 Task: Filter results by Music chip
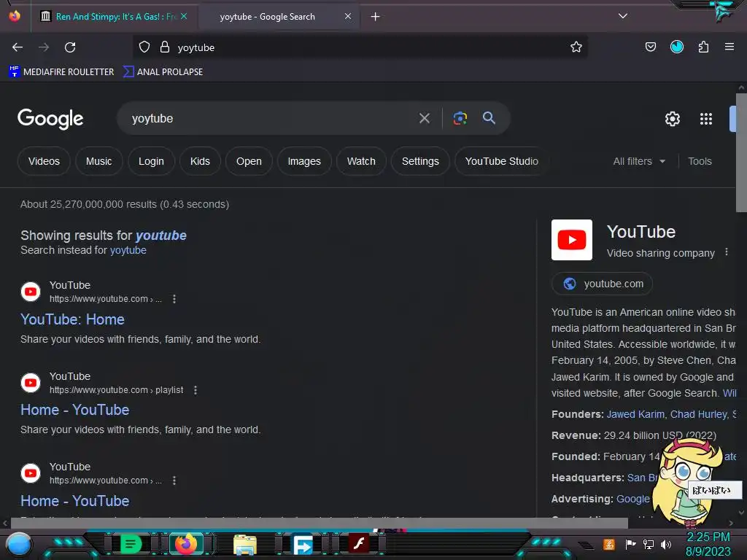pos(98,161)
